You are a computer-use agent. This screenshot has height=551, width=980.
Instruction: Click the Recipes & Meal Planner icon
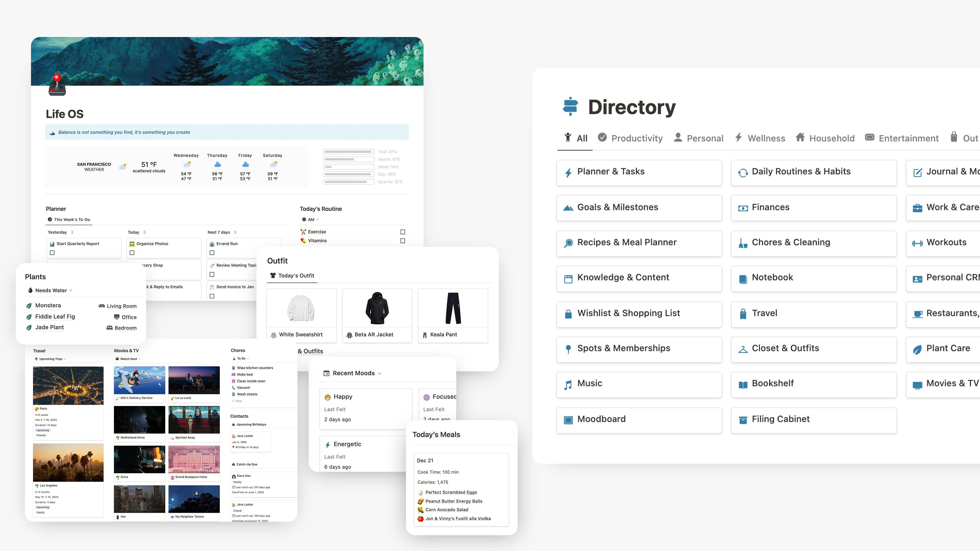pos(568,242)
